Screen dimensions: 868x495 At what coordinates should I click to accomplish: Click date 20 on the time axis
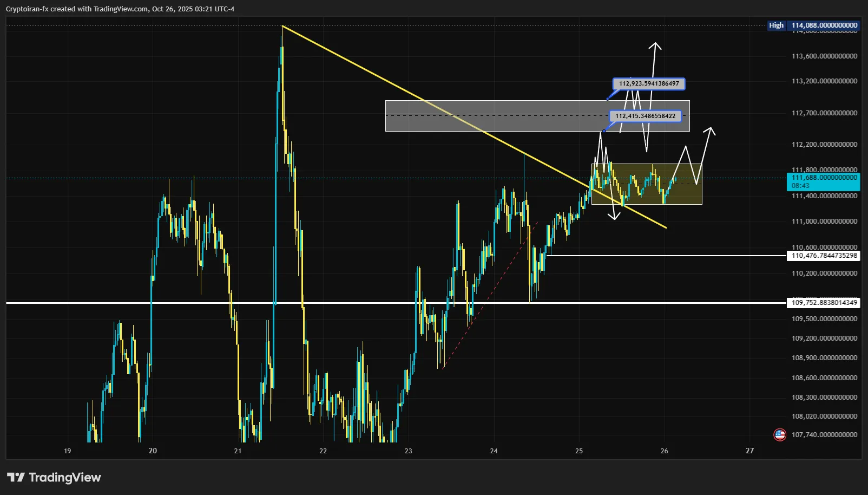[153, 451]
